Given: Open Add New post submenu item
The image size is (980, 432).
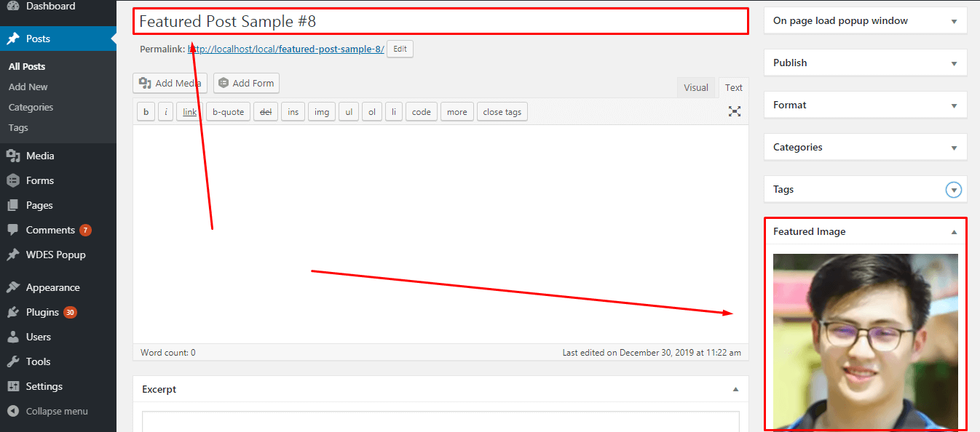Looking at the screenshot, I should (x=28, y=87).
